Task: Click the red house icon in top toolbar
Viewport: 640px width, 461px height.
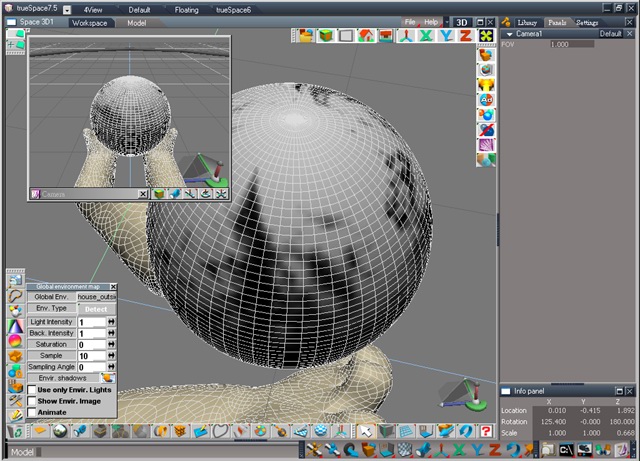Action: pos(367,35)
